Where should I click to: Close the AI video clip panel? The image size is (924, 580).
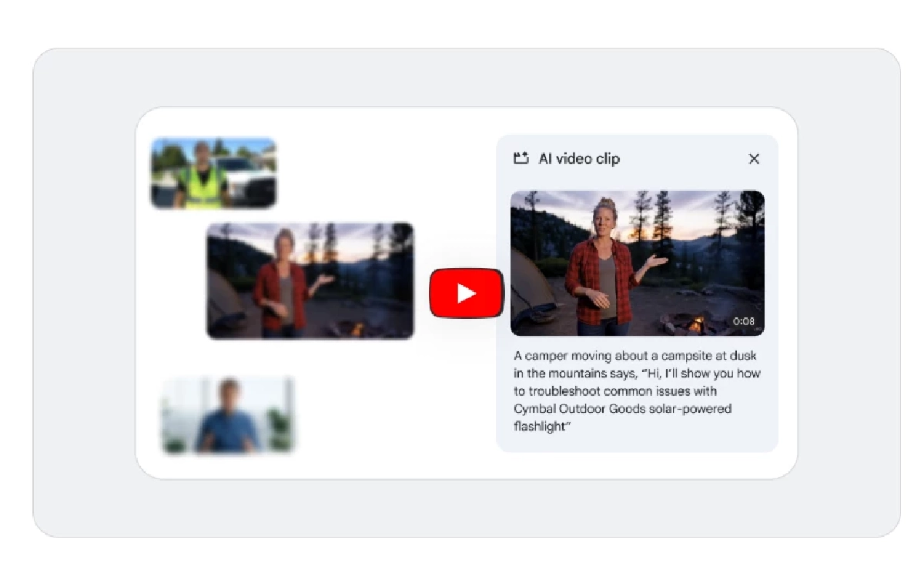pos(754,159)
